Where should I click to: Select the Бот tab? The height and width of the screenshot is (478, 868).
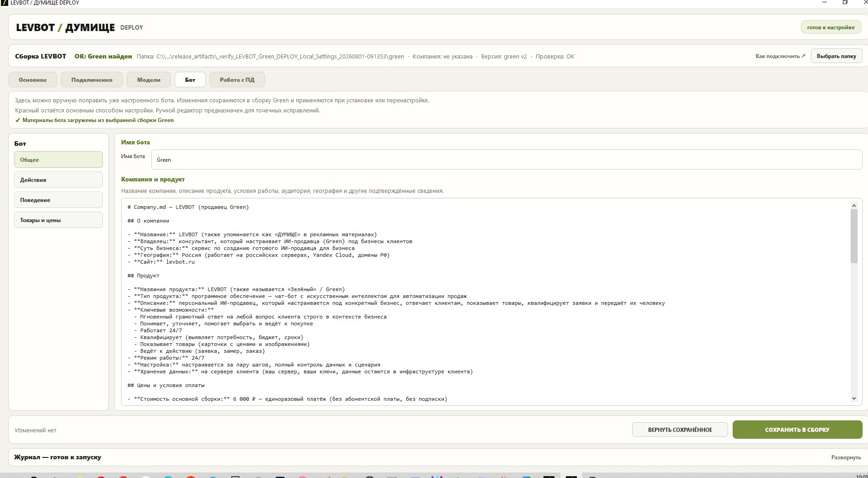pos(190,80)
